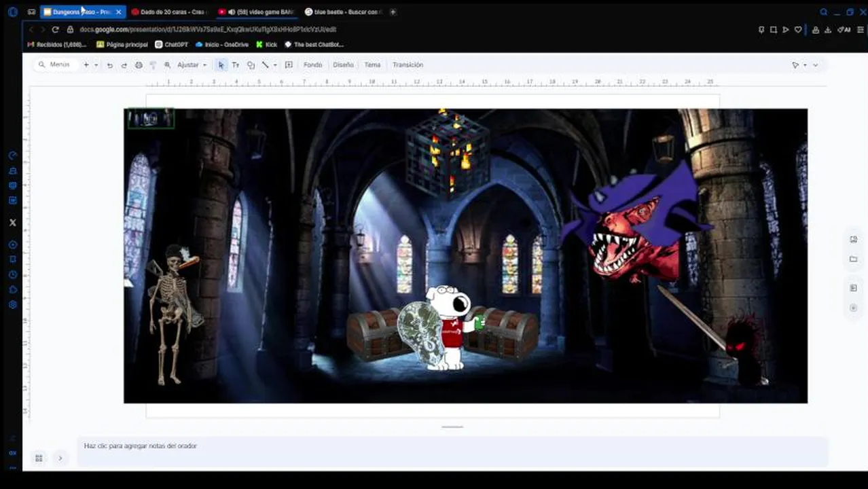
Task: Open the Ajustar zoom dropdown
Action: [x=192, y=65]
